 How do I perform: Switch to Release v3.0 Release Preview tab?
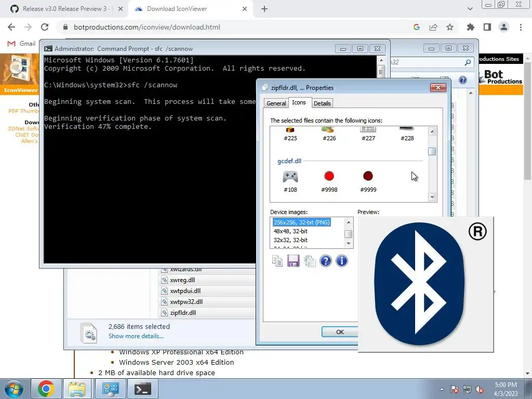click(x=64, y=9)
